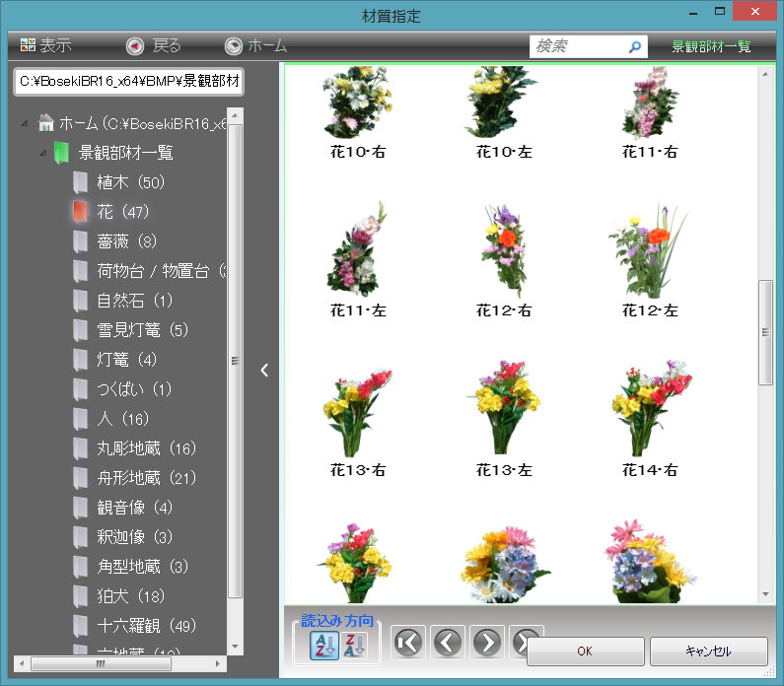
Task: Click the キャンセル button
Action: click(x=707, y=652)
